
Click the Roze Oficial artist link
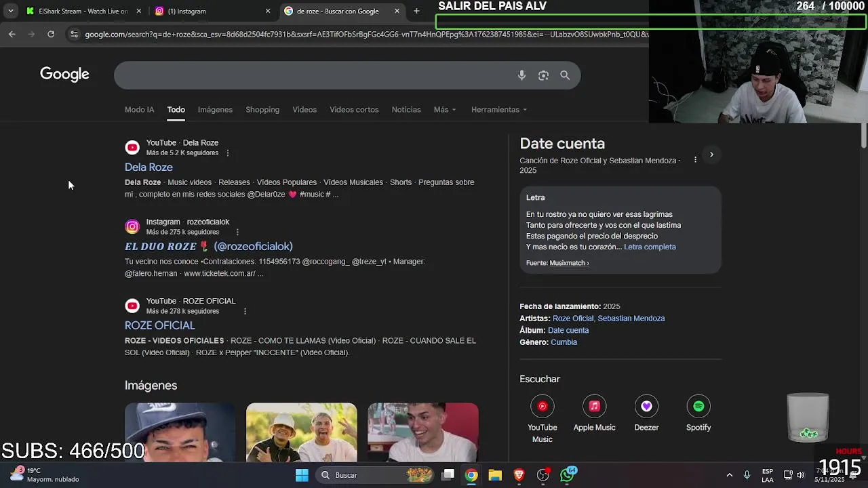[572, 319]
